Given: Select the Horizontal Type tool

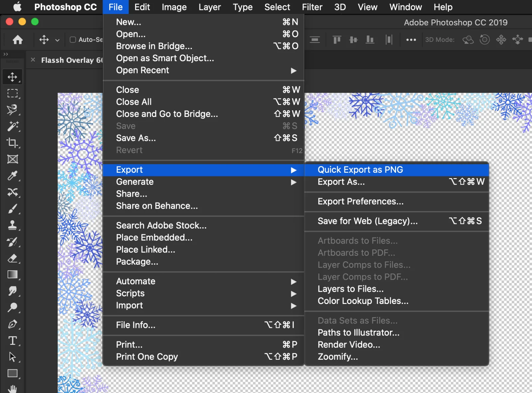Looking at the screenshot, I should (x=13, y=341).
